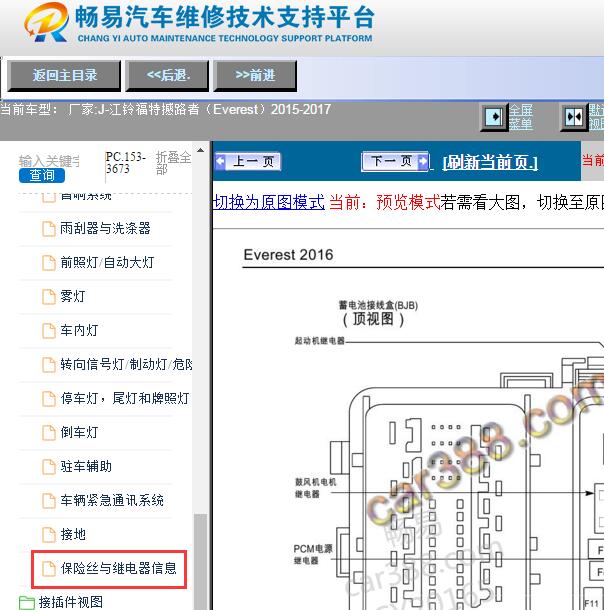Click the default view arrows icon
This screenshot has width=604, height=610.
[574, 117]
